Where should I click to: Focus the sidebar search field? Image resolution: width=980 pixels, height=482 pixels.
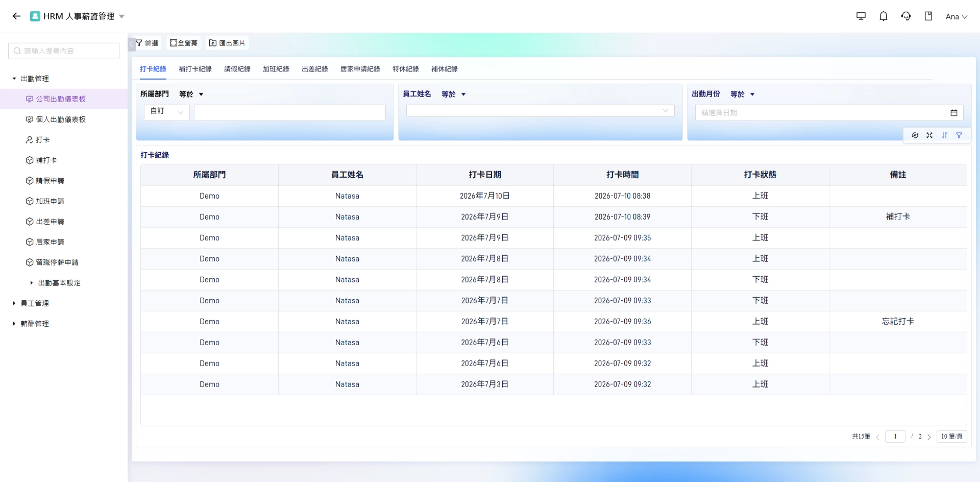pyautogui.click(x=64, y=51)
